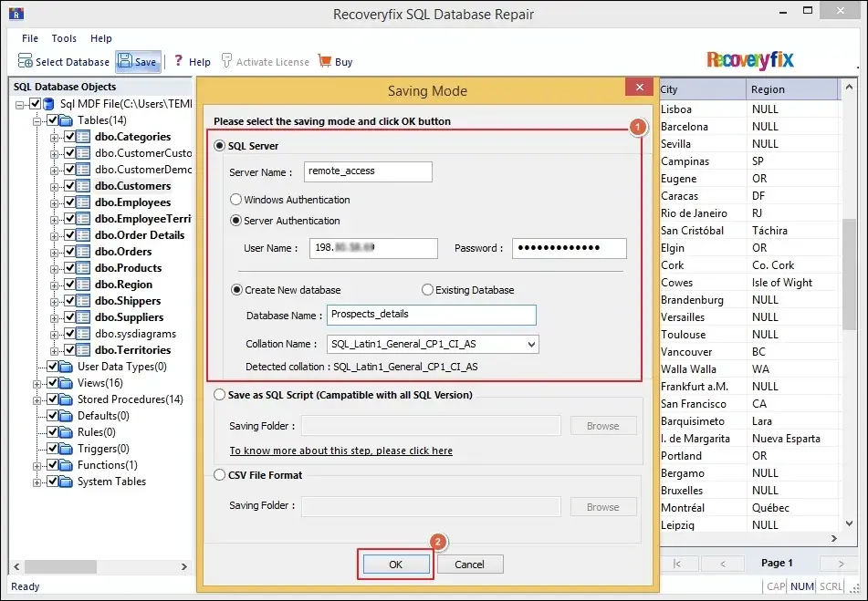Viewport: 868px width, 601px height.
Task: Click the Server Name input field
Action: point(368,171)
